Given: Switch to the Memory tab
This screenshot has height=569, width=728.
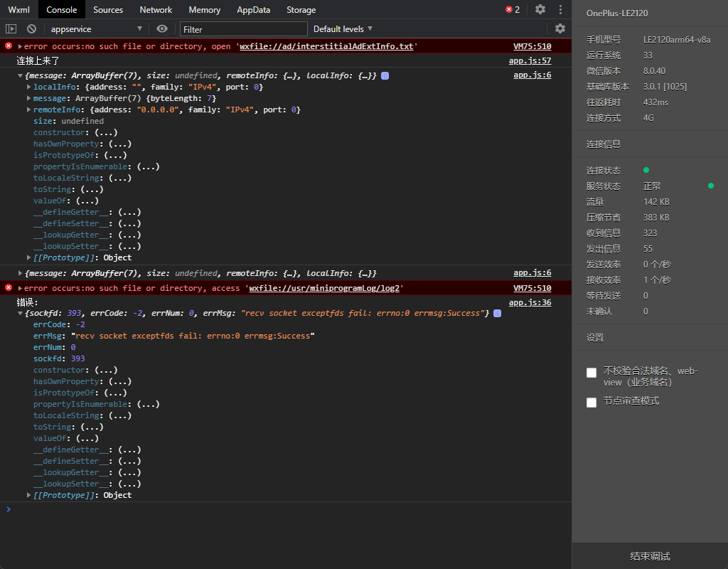Looking at the screenshot, I should [204, 10].
